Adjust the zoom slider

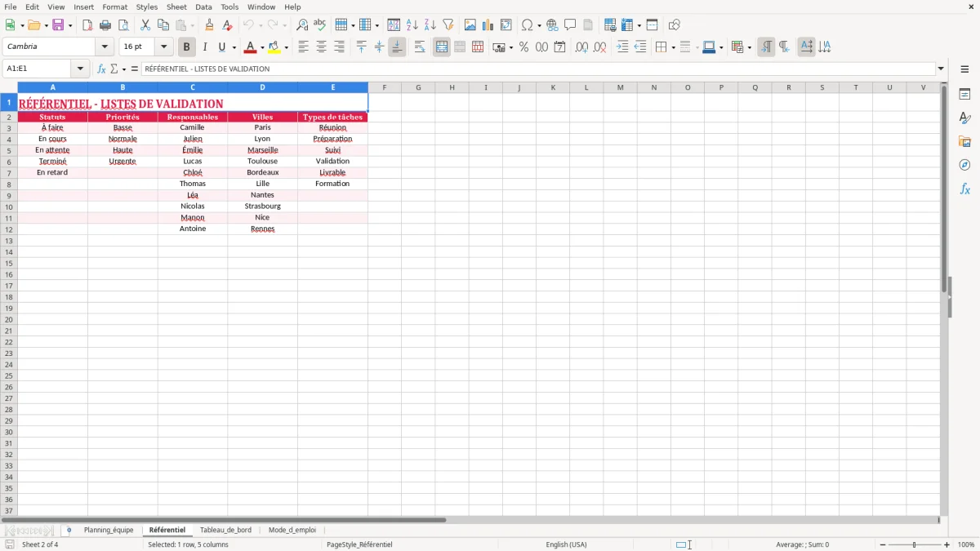914,544
